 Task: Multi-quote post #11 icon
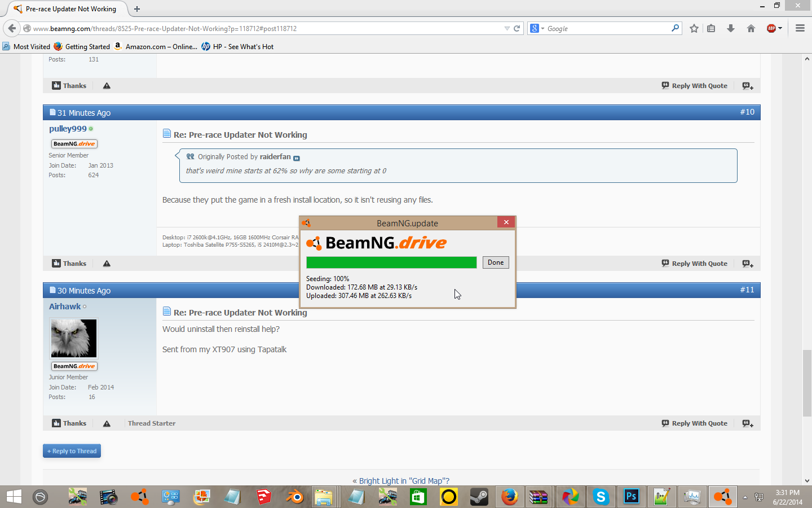pyautogui.click(x=748, y=423)
